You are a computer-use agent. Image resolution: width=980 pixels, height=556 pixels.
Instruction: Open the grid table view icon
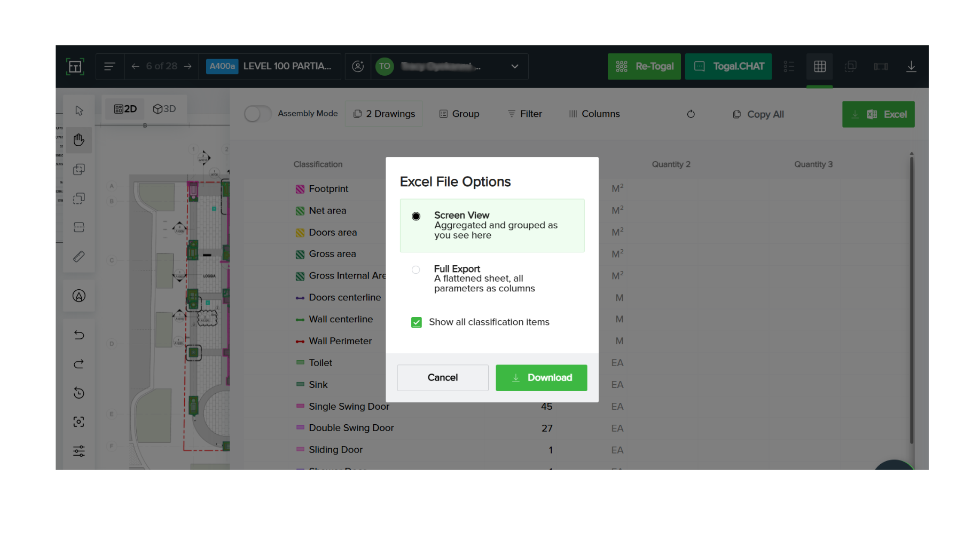(x=819, y=66)
